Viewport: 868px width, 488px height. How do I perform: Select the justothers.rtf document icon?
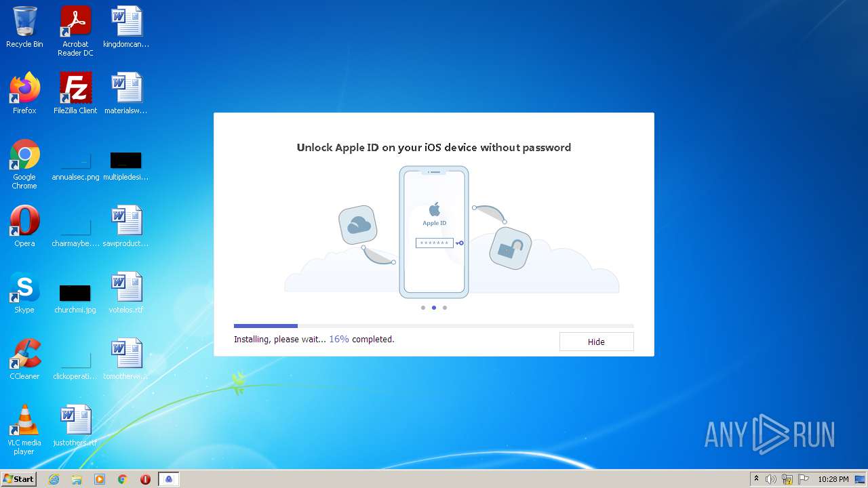pyautogui.click(x=75, y=426)
